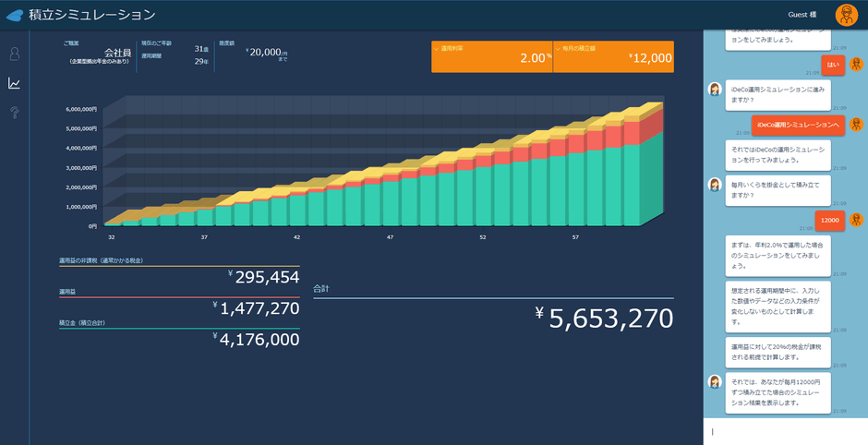The width and height of the screenshot is (868, 445).
Task: Click the orange はい chat reply bubble
Action: [834, 65]
